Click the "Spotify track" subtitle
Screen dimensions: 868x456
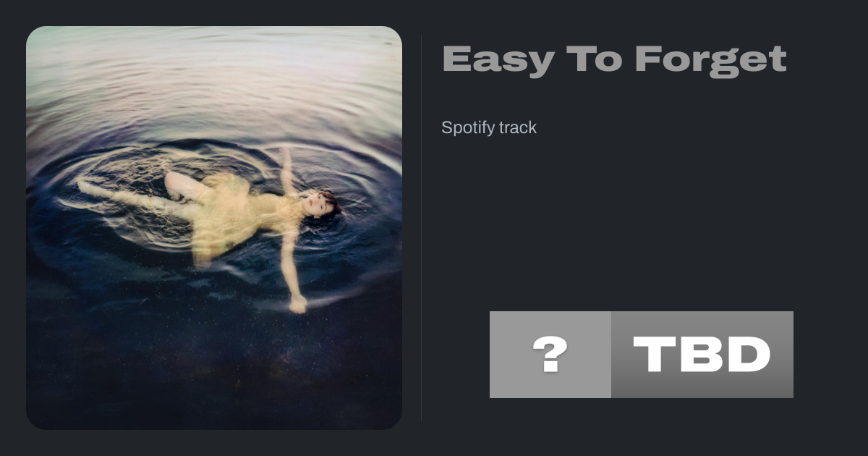(489, 128)
